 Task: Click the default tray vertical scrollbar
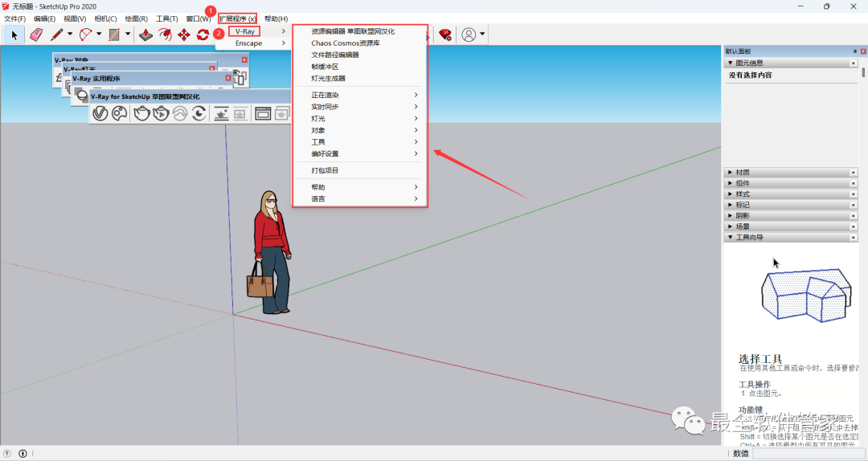863,72
